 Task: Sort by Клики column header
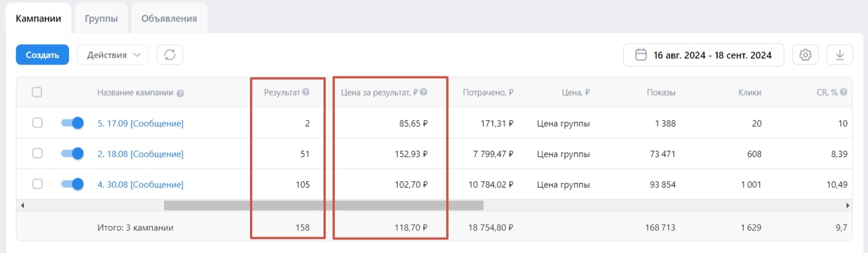click(750, 93)
